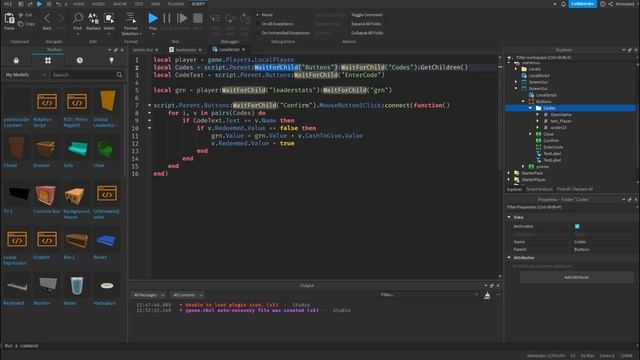Viewport: 640px width, 360px height.
Task: Click the Books model thumbnail in Toolbox
Action: pyautogui.click(x=107, y=241)
